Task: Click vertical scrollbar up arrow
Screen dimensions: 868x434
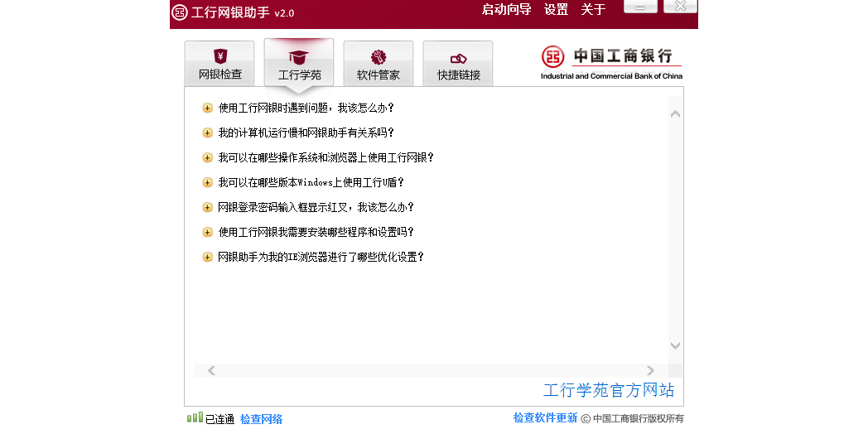Action: [675, 114]
